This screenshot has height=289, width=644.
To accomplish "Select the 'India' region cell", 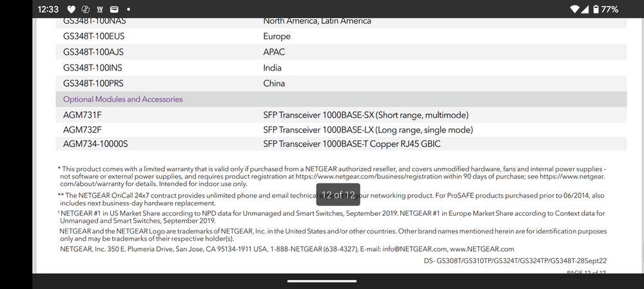I will click(x=272, y=68).
